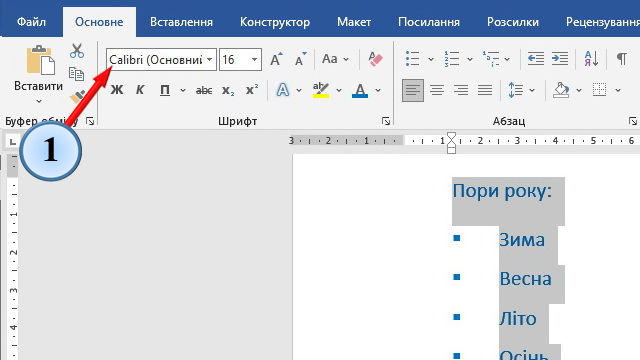Viewport: 640px width, 360px height.
Task: Click the Format Painter brush icon
Action: [x=77, y=97]
